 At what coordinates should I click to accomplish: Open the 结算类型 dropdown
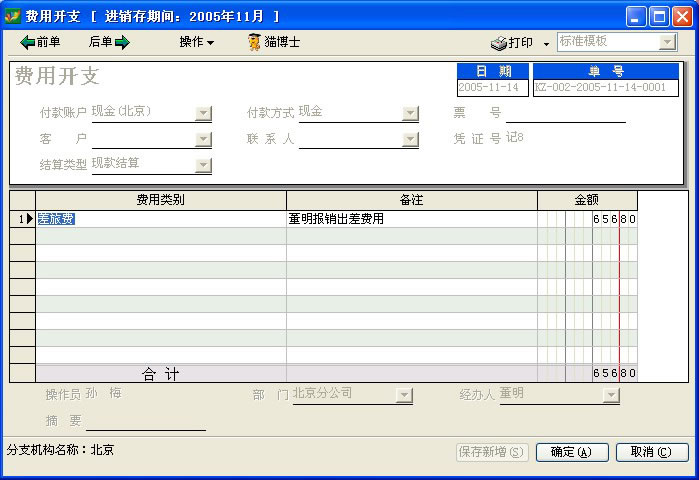(203, 166)
